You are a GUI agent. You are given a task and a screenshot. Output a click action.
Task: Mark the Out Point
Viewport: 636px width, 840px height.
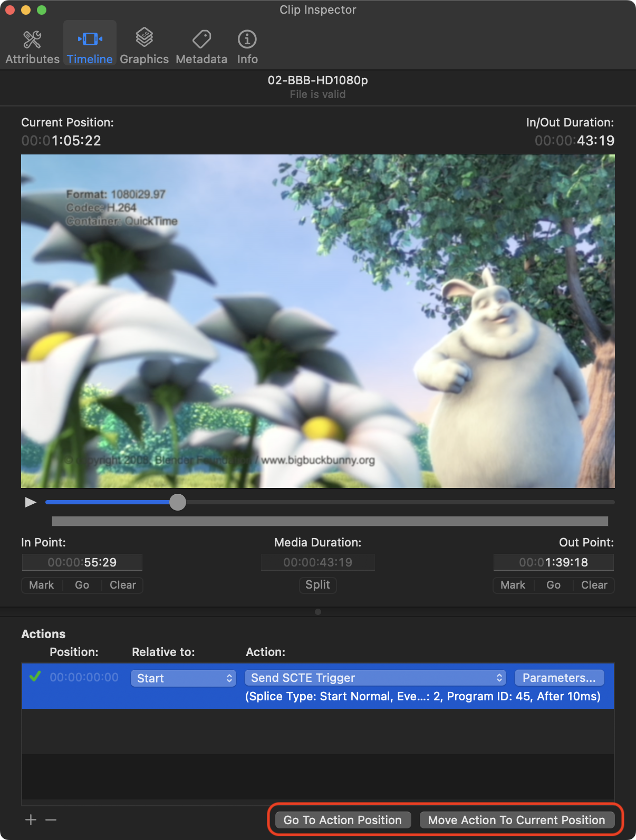coord(513,585)
